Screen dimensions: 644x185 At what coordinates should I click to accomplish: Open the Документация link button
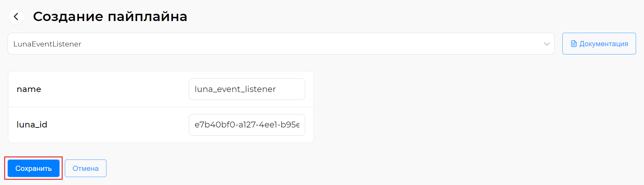pyautogui.click(x=599, y=44)
